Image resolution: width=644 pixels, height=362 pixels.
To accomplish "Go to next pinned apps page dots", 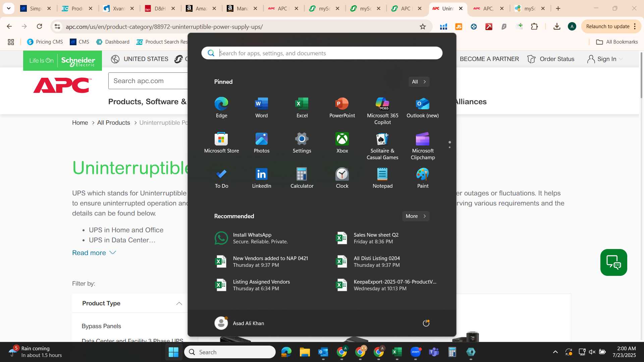I will click(449, 144).
